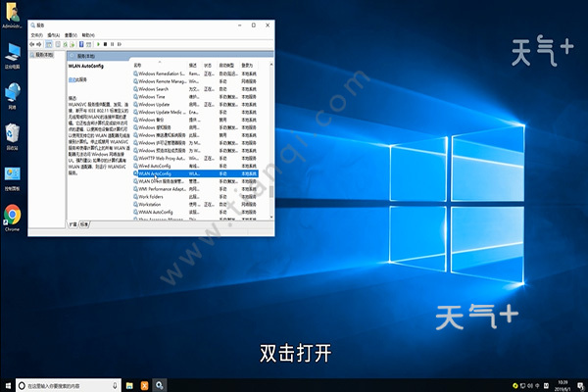Switch to the 扩展 tab at bottom
Image resolution: width=588 pixels, height=392 pixels.
click(73, 224)
